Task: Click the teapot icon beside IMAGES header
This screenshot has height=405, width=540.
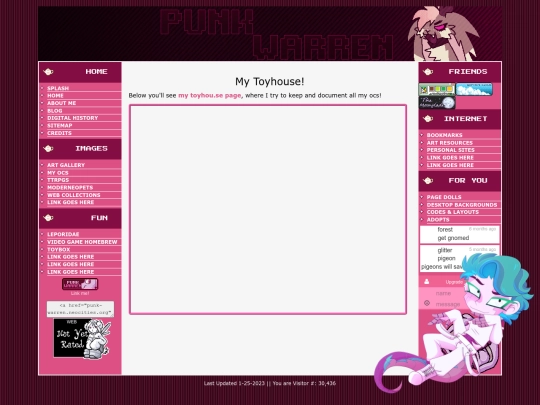Action: point(48,148)
